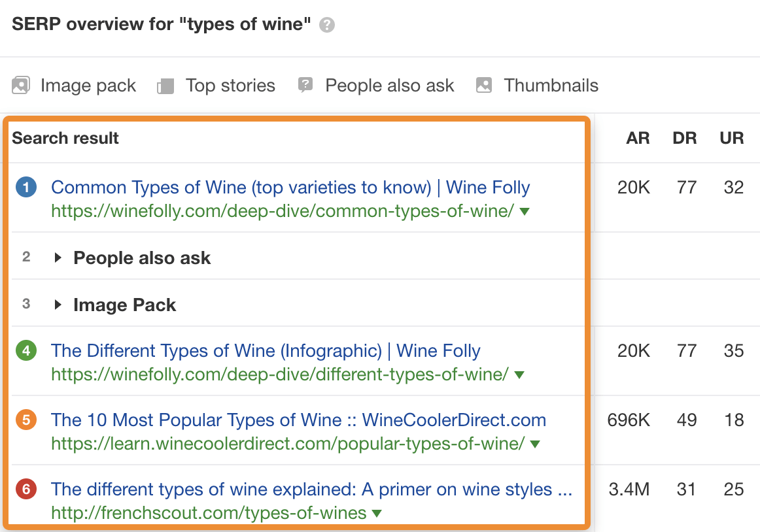This screenshot has width=760, height=532.
Task: Click the People also ask feature icon
Action: pyautogui.click(x=305, y=85)
